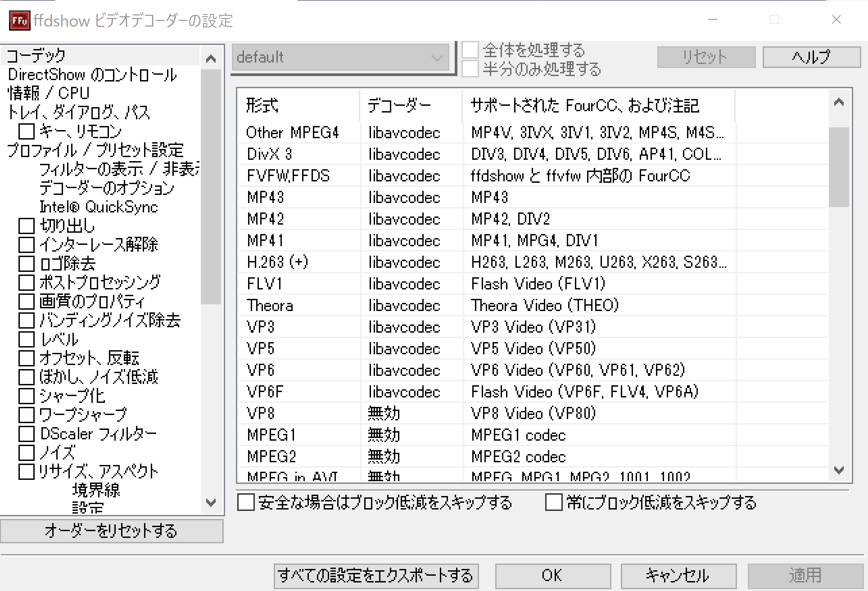This screenshot has height=591, width=868.
Task: Check 半分のみ処理する checkbox
Action: coord(470,69)
